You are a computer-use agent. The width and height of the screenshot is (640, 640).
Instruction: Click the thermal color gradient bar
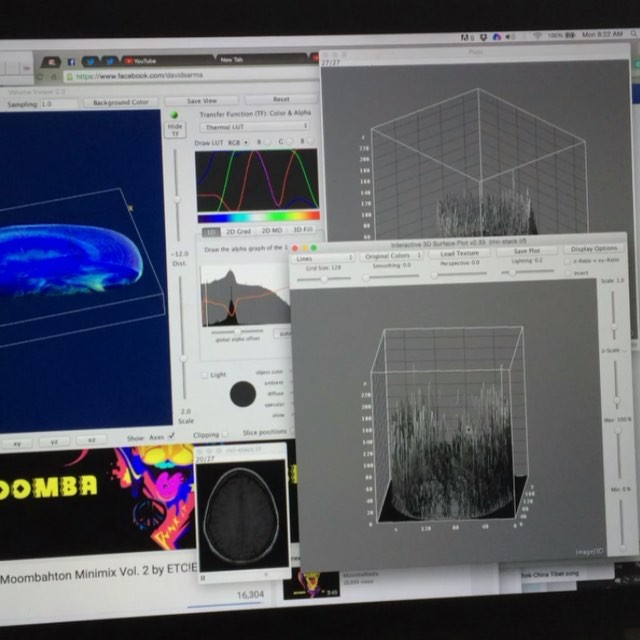point(258,216)
